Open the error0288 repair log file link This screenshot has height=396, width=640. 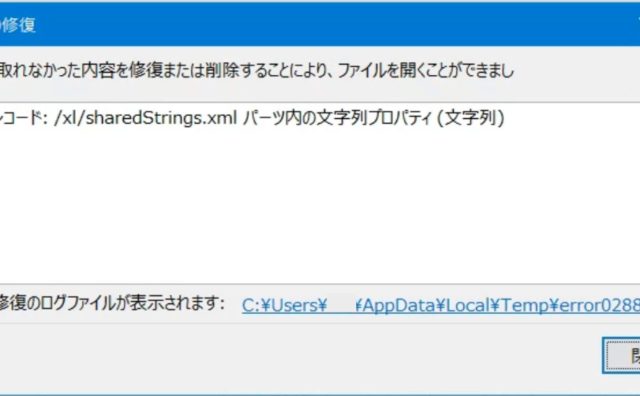(x=441, y=305)
